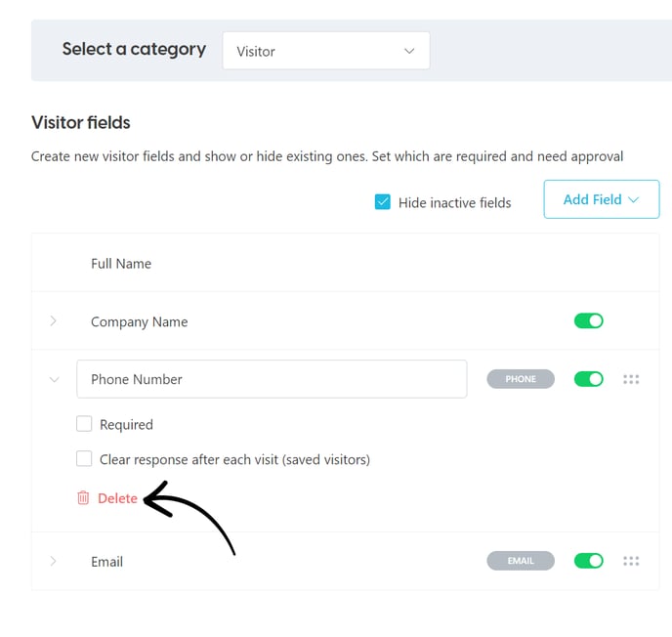
Task: Click the red trash icon beside Delete
Action: click(83, 497)
